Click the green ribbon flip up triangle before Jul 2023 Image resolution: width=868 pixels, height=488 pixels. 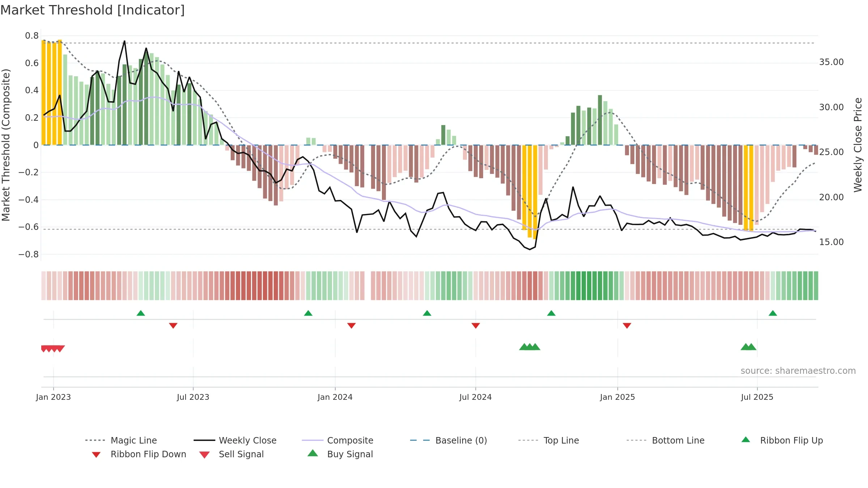(141, 313)
